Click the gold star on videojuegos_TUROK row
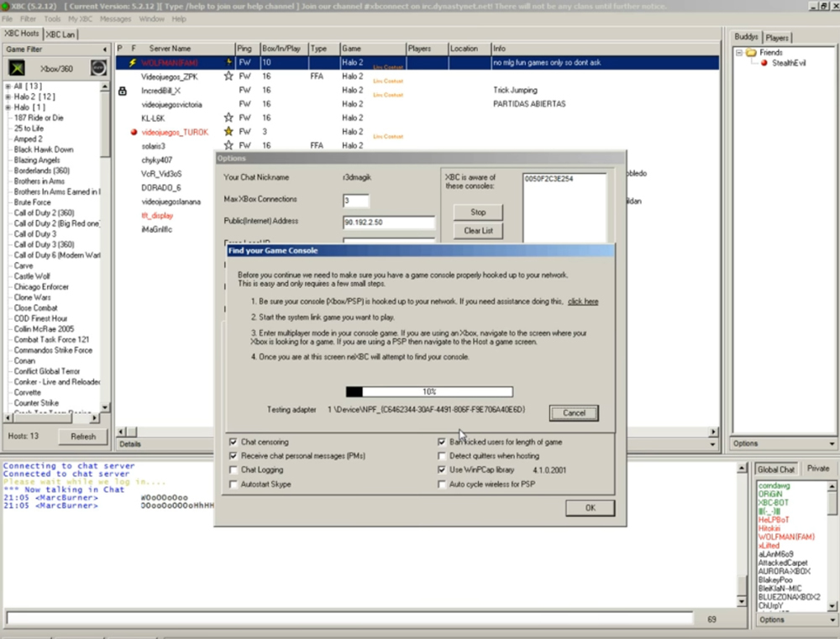This screenshot has height=639, width=840. (x=228, y=131)
